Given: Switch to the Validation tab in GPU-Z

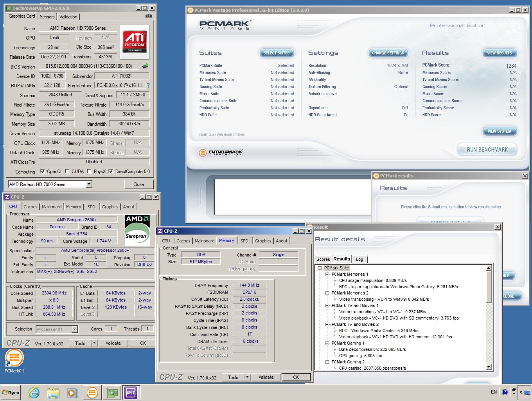Looking at the screenshot, I should coord(68,17).
